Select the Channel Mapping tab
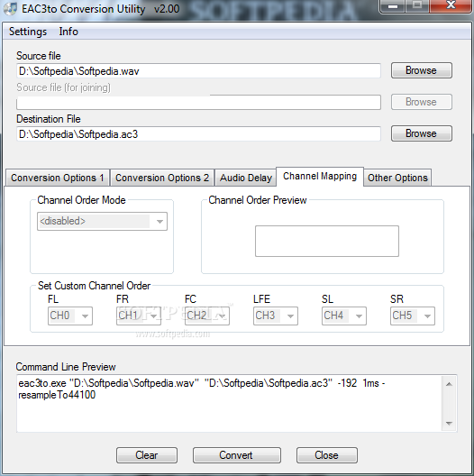474x476 pixels. pos(320,176)
